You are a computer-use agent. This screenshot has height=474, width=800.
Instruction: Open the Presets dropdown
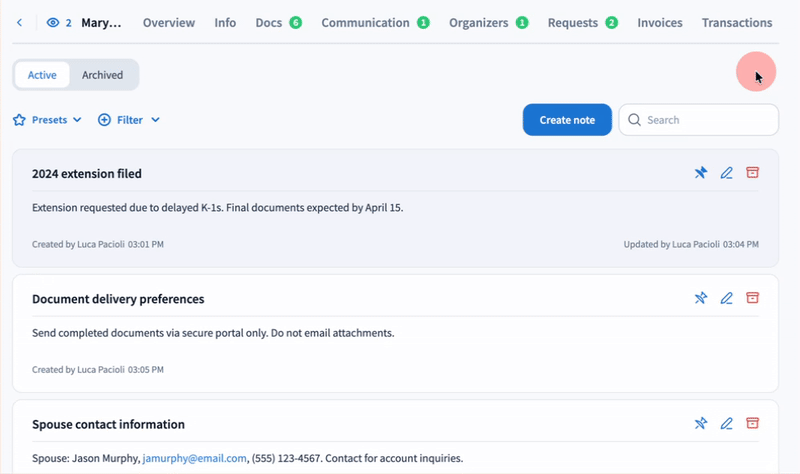pos(48,120)
